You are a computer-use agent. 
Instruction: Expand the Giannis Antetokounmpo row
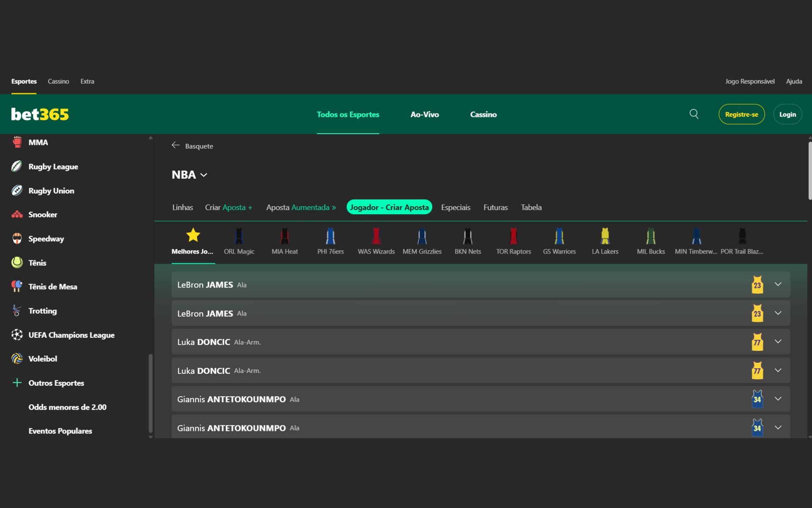tap(778, 398)
